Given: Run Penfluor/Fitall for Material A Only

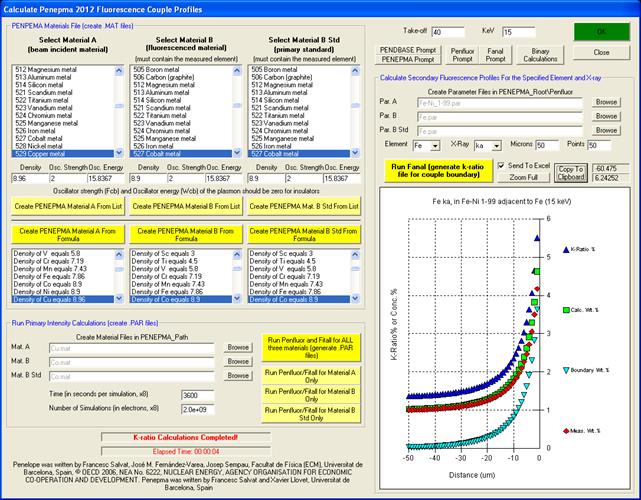Looking at the screenshot, I should pos(311,376).
